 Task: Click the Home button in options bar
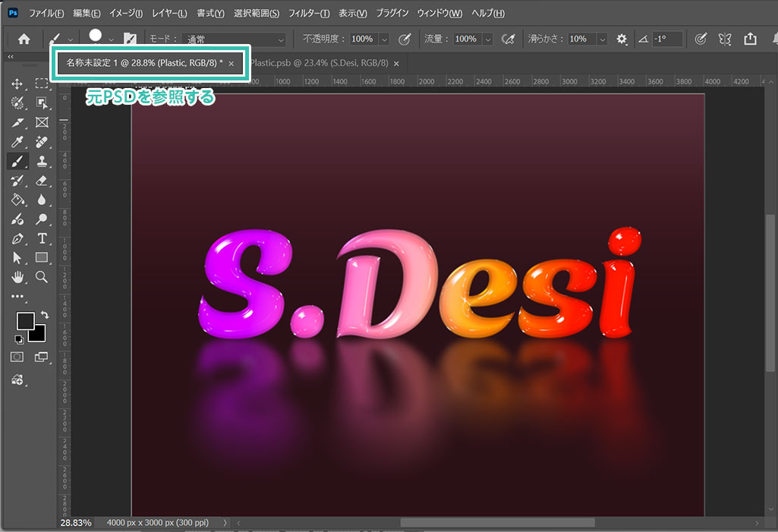click(x=24, y=39)
